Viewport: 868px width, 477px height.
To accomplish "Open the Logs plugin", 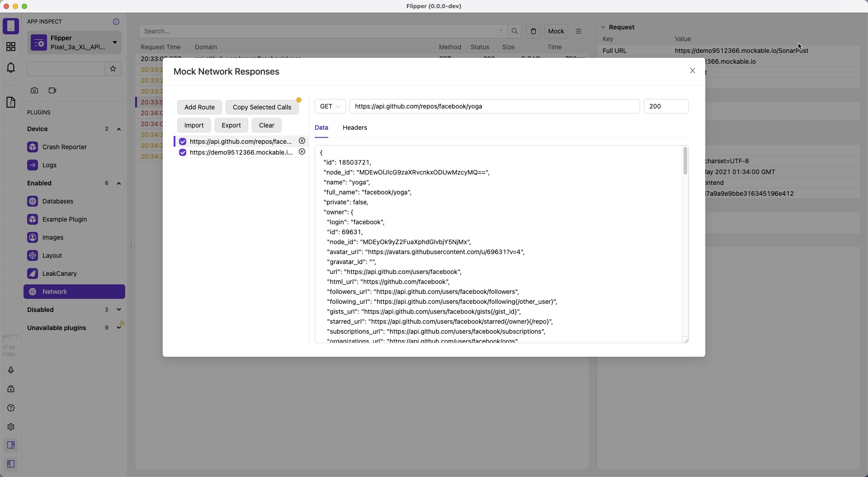I will coord(74,165).
